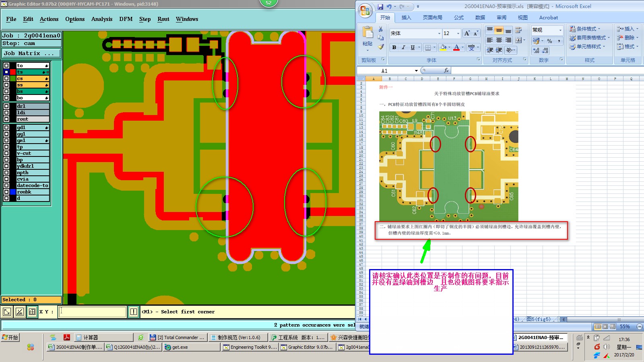Cut selection with the scissors icon in Excel
This screenshot has width=644, height=362.
[381, 29]
